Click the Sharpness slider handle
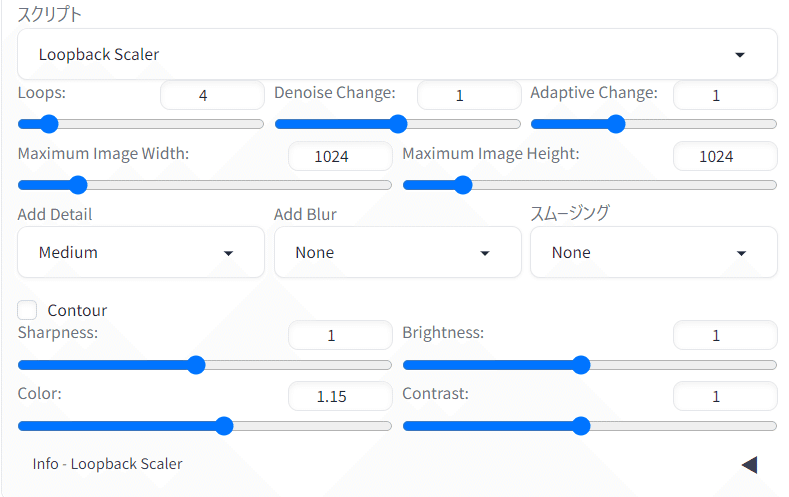 pyautogui.click(x=197, y=365)
